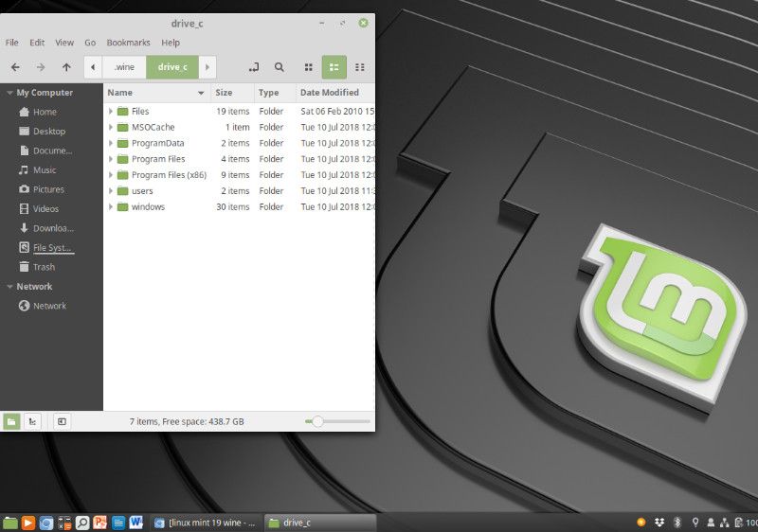Collapse the My Computer section
The image size is (758, 532).
pos(9,92)
